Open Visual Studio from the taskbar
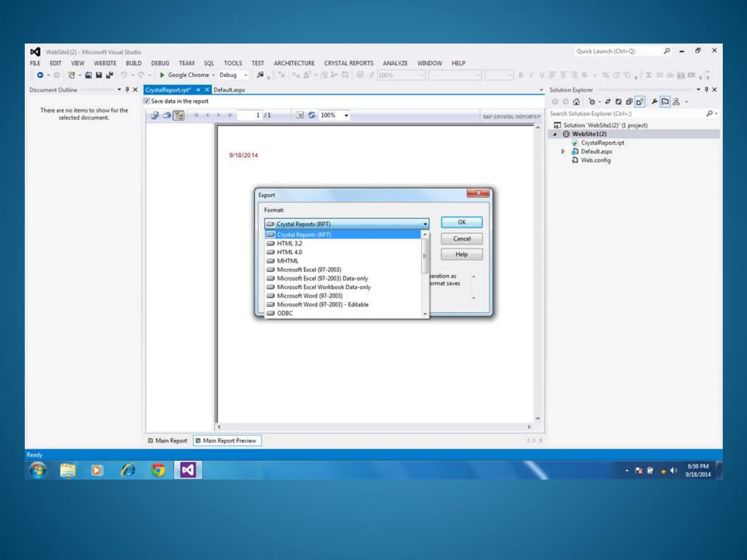Screen dimensions: 747x560 [188, 470]
